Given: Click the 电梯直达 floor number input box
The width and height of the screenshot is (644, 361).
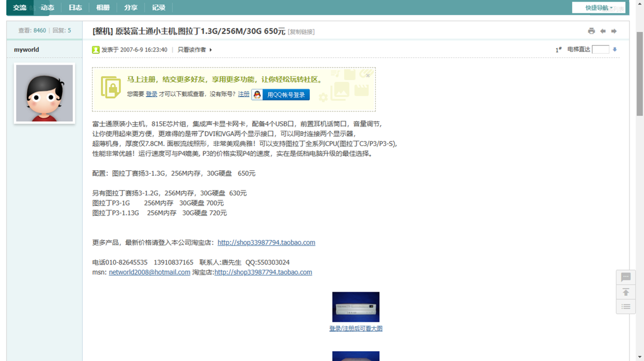Looking at the screenshot, I should pyautogui.click(x=600, y=50).
